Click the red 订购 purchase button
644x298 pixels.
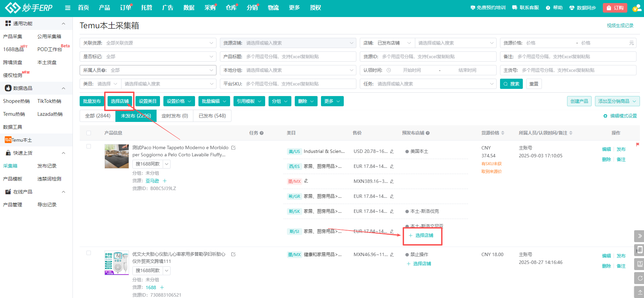615,8
